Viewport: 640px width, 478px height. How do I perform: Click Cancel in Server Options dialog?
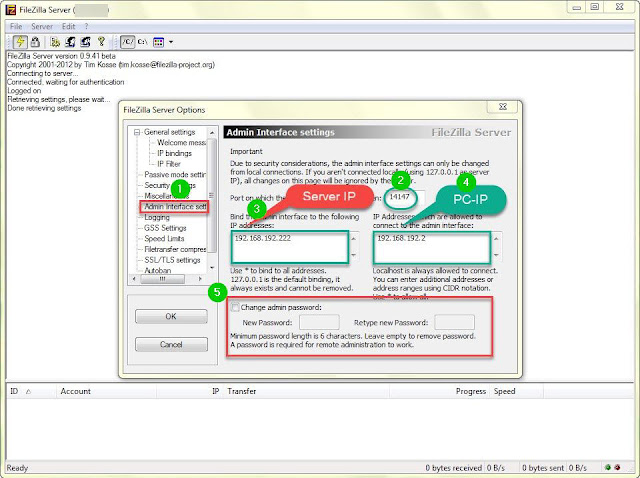pyautogui.click(x=171, y=345)
